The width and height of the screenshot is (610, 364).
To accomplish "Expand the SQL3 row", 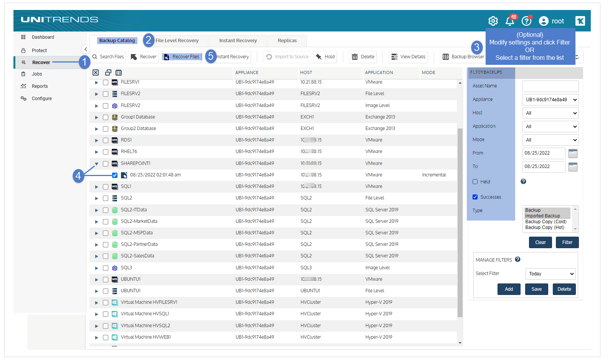I will [96, 268].
